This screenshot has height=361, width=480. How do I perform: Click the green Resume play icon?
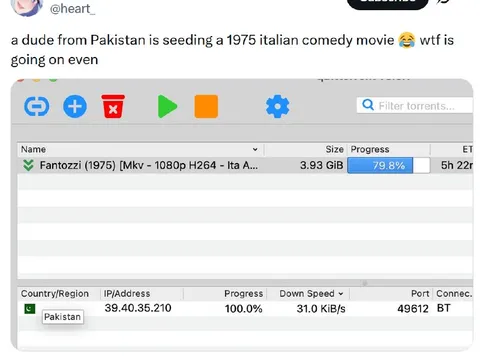[167, 106]
